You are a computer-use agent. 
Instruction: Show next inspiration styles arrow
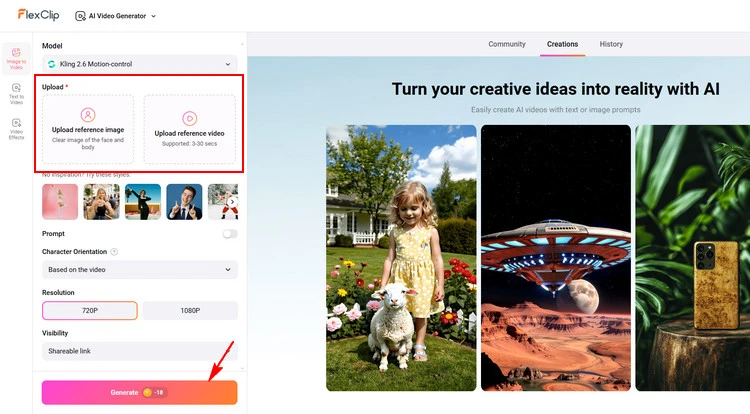pyautogui.click(x=232, y=202)
